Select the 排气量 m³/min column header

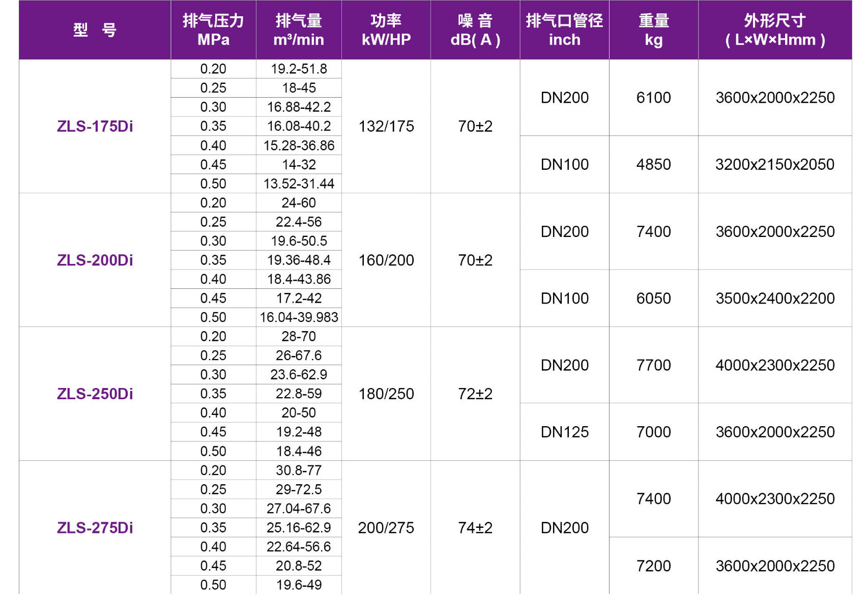click(x=299, y=30)
